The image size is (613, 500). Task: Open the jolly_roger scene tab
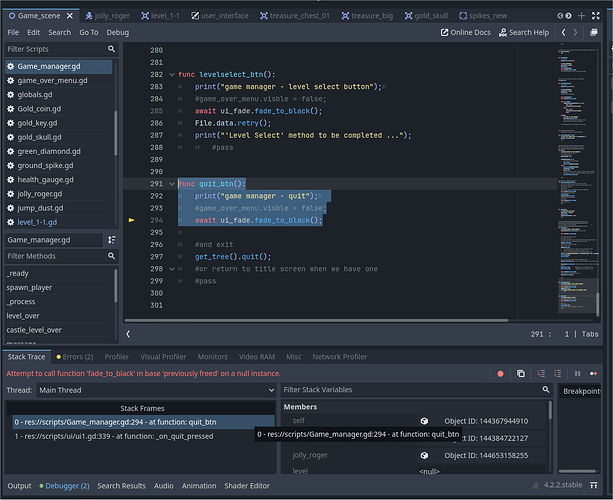pos(108,16)
